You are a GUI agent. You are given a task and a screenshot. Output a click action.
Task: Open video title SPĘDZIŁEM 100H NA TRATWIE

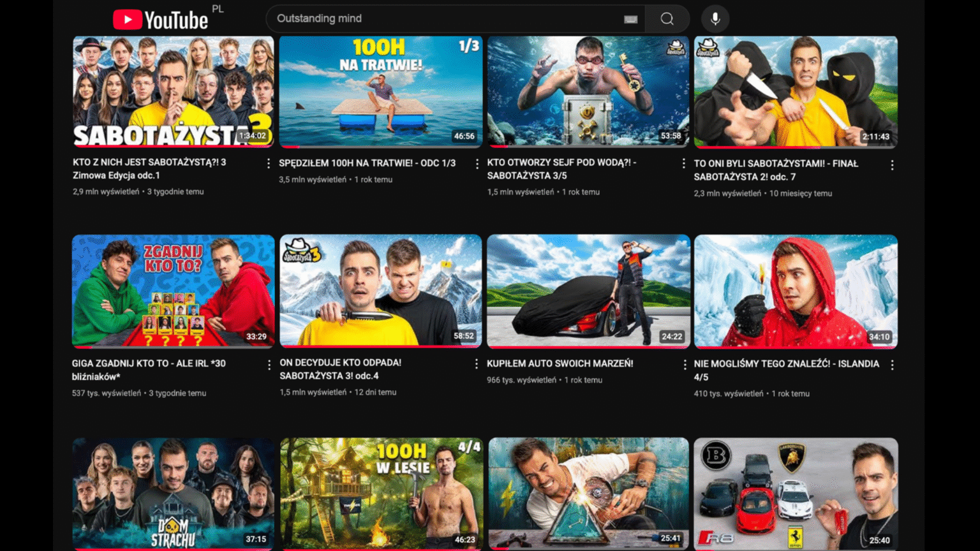pos(367,163)
